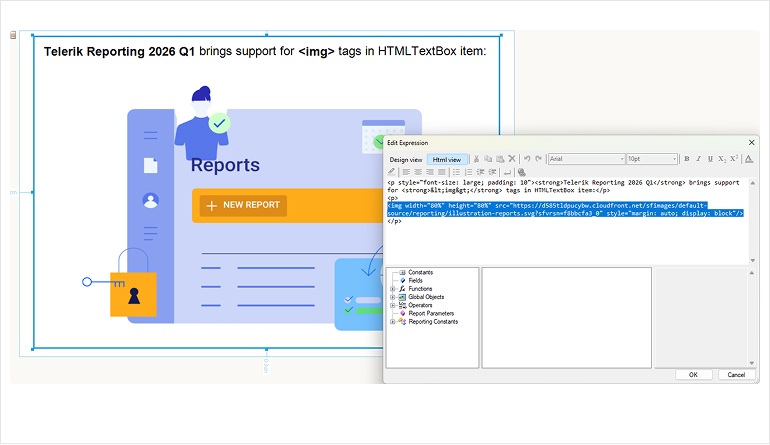Select Fields in the tree
Image resolution: width=770 pixels, height=445 pixels.
(x=415, y=280)
